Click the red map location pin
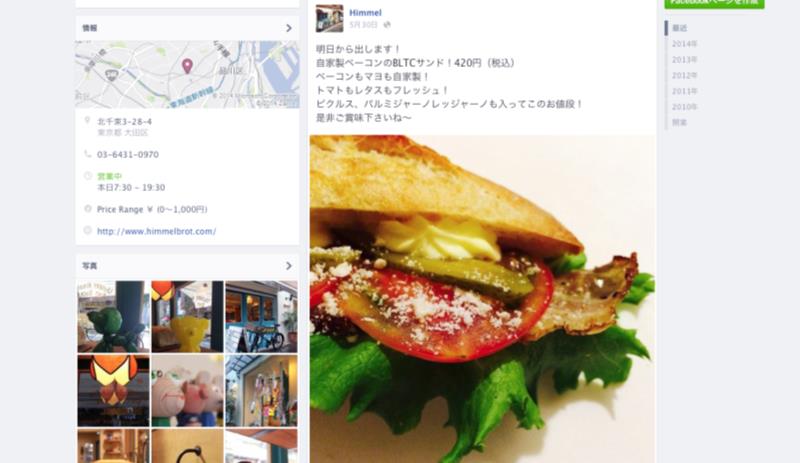 [x=187, y=66]
